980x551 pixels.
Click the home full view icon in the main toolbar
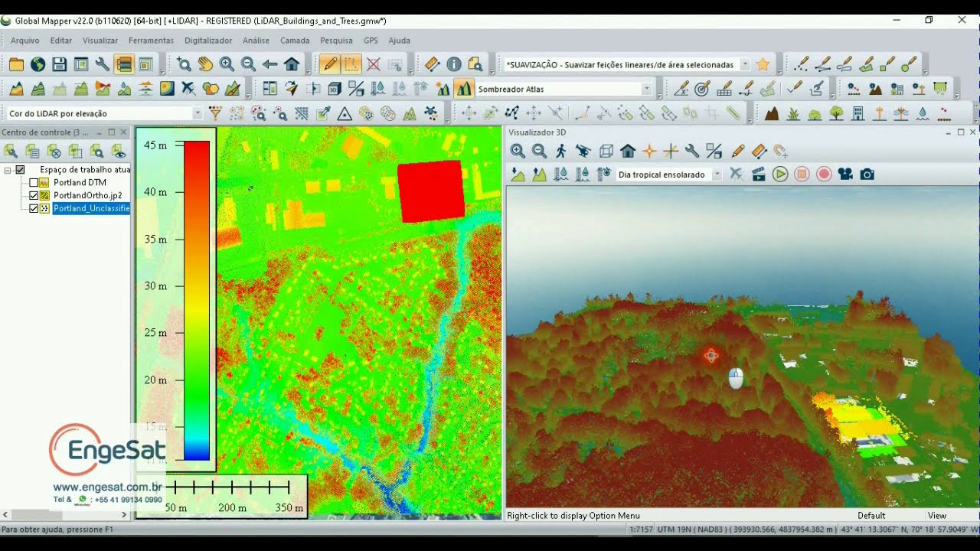291,64
